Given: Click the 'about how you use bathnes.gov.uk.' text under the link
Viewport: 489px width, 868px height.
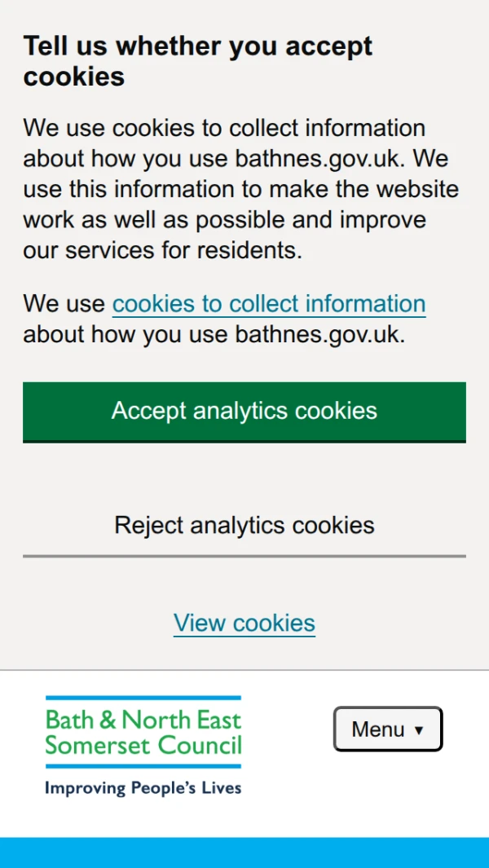Looking at the screenshot, I should point(214,335).
